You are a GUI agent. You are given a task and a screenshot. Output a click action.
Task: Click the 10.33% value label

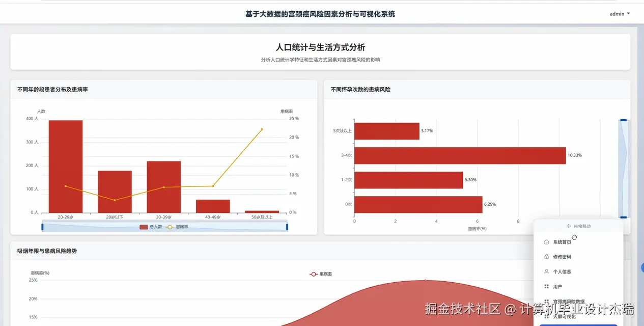tap(575, 155)
